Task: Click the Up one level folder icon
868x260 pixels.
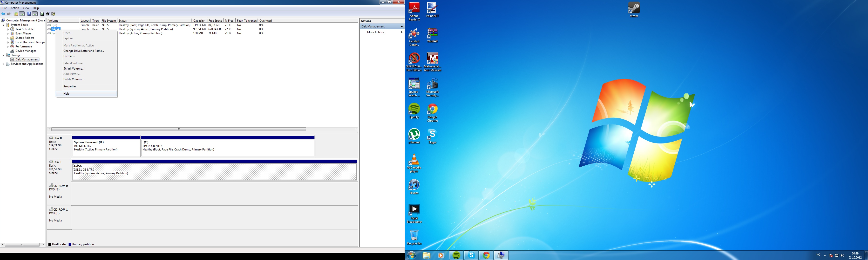Action: point(16,14)
